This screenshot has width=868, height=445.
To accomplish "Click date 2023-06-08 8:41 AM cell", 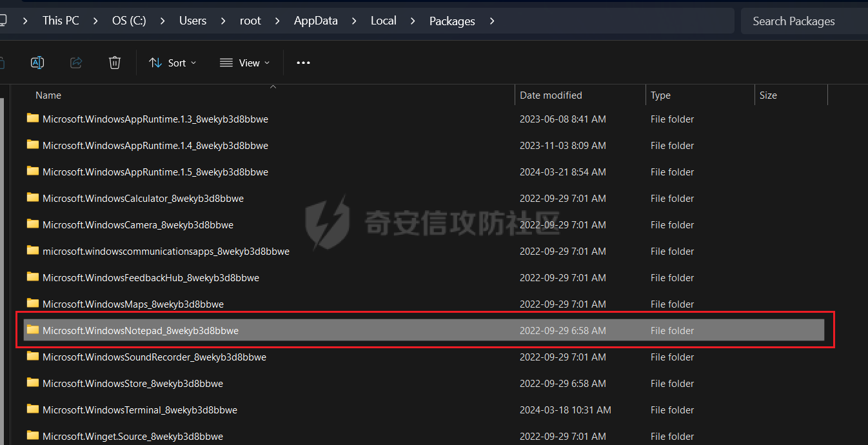I will point(563,119).
